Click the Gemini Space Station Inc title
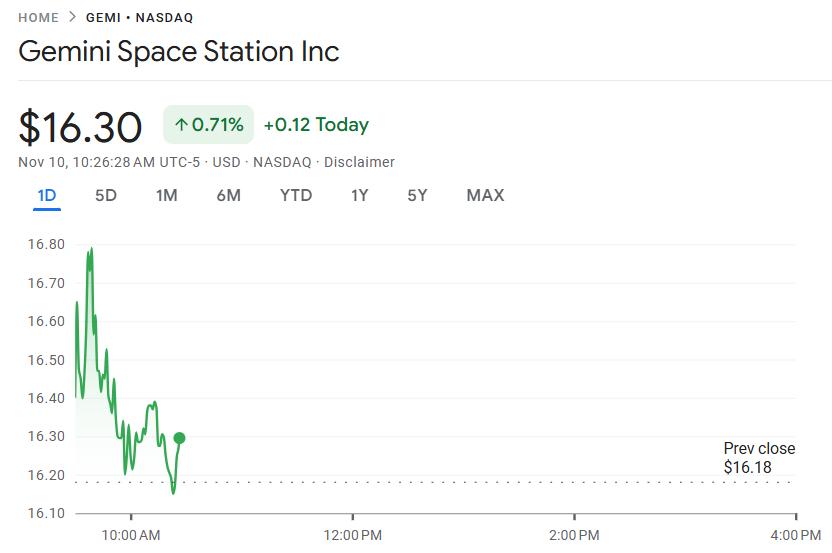 pyautogui.click(x=179, y=51)
